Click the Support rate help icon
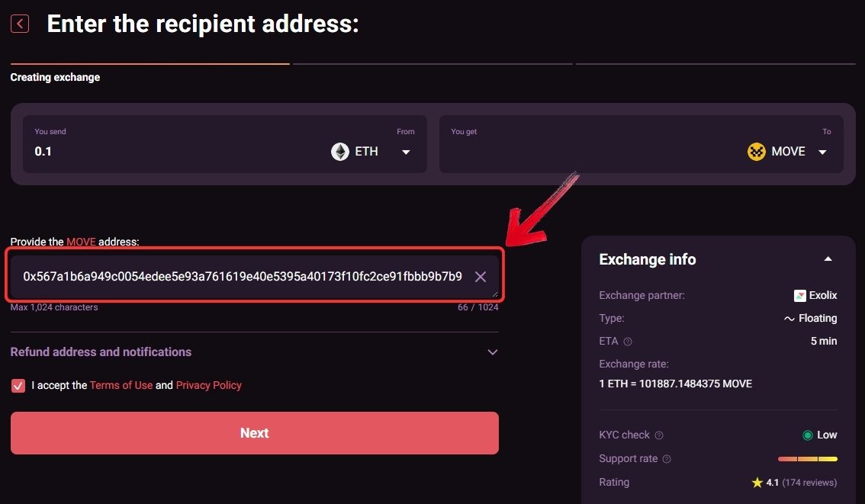 667,459
